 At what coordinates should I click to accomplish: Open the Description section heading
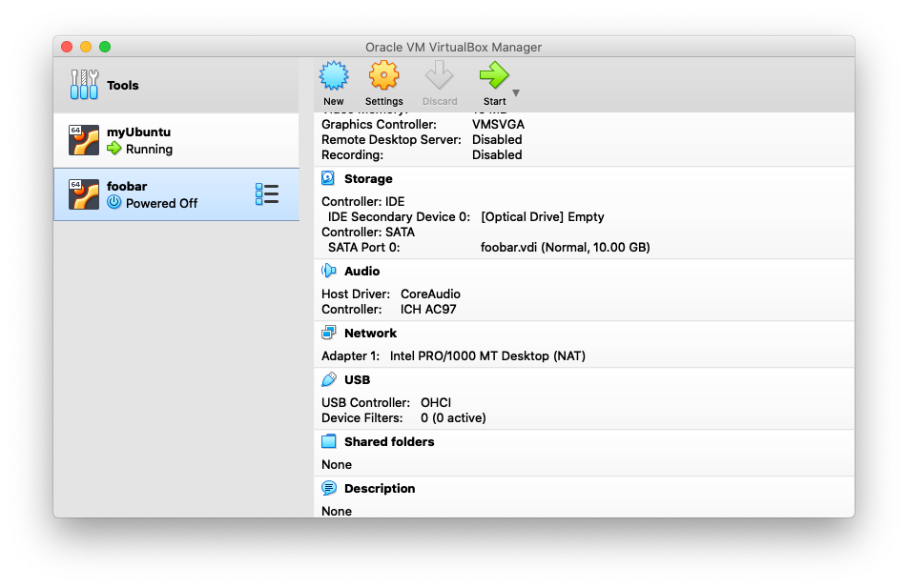point(380,489)
